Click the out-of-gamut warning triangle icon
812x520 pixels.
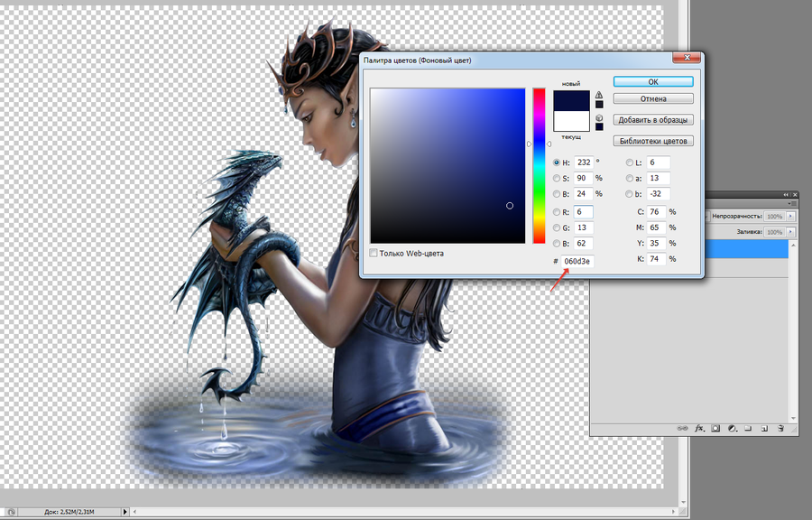coord(599,95)
